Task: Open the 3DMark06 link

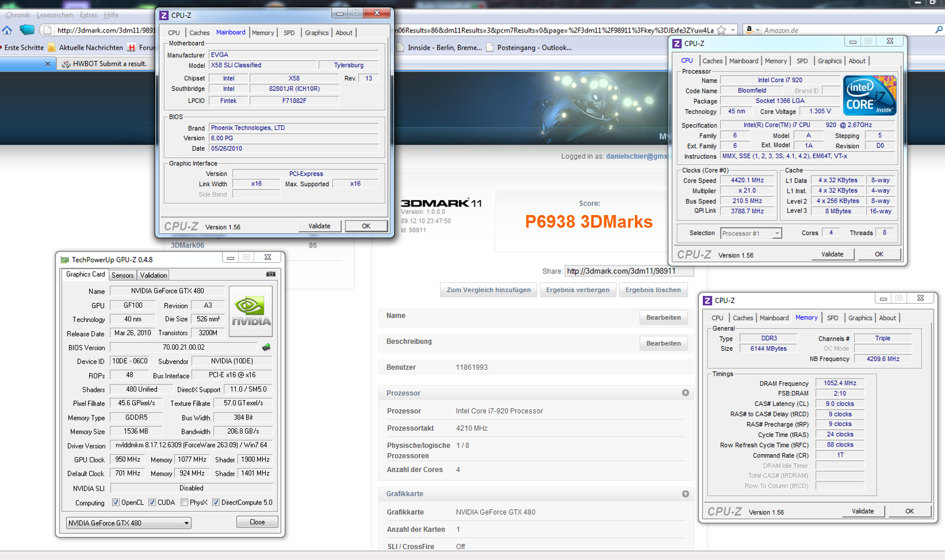Action: pos(187,245)
